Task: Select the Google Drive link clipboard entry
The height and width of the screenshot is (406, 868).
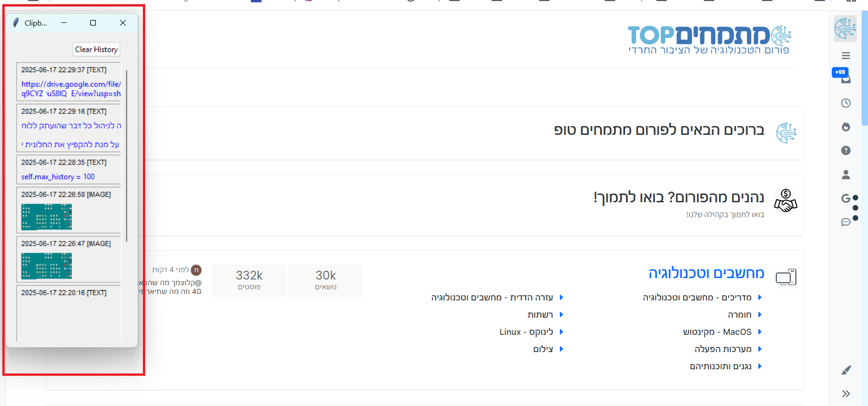Action: [x=71, y=89]
